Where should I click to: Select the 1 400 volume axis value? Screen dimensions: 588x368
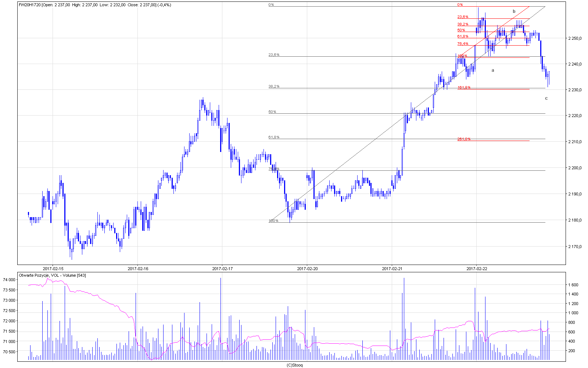574,294
